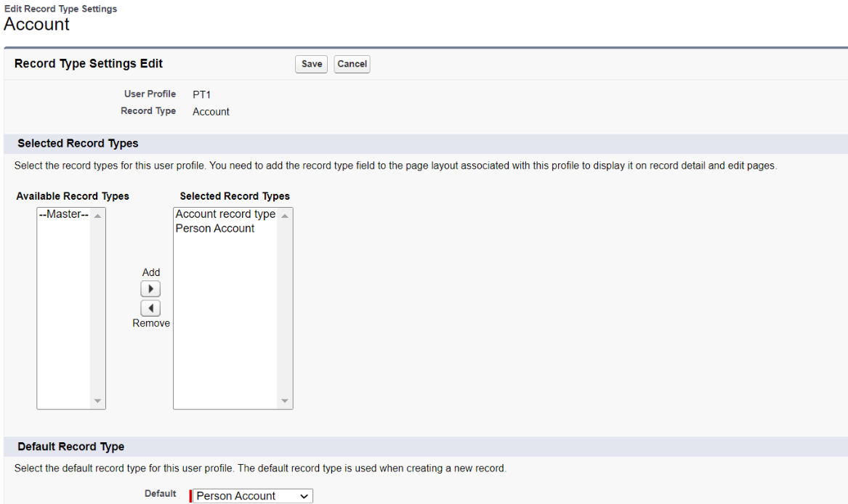This screenshot has height=504, width=848.
Task: Select "Account record type" in the selected list
Action: point(225,214)
